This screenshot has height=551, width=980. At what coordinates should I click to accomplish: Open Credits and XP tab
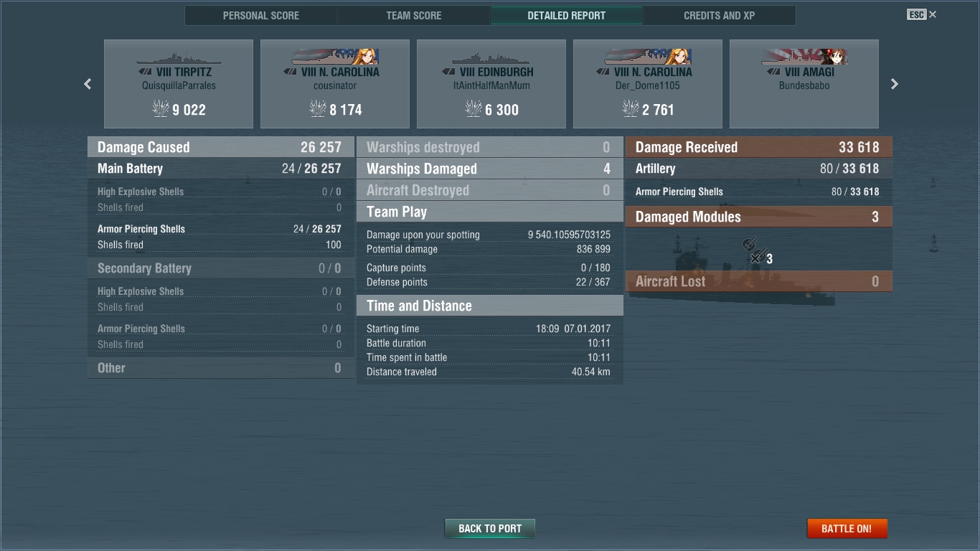click(720, 15)
